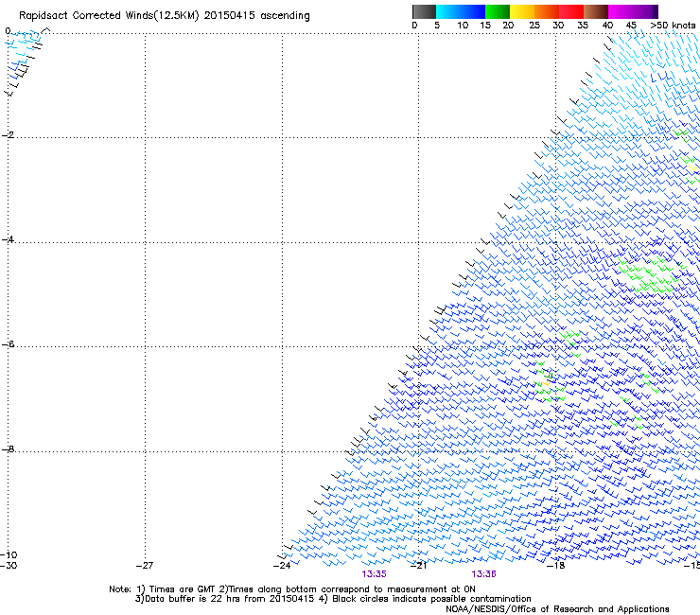The height and width of the screenshot is (615, 700).
Task: Click the yellow 20-25 knots legend segment
Action: coord(522,11)
